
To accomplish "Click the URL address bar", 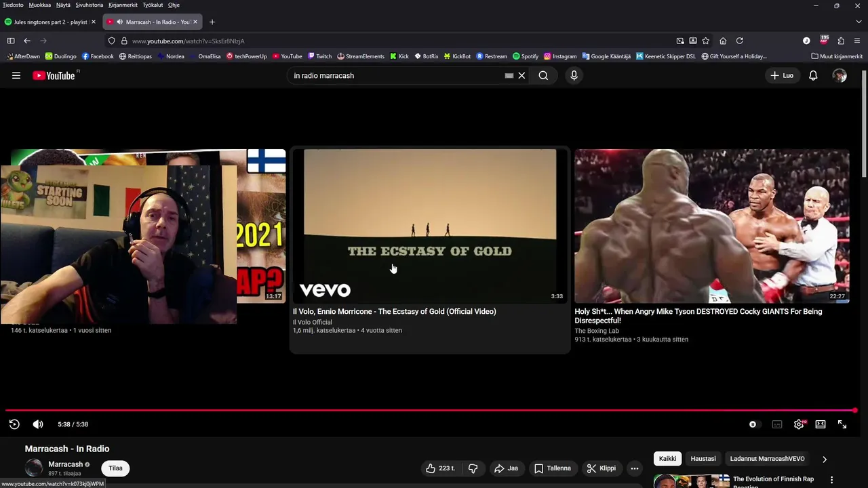I will (x=400, y=41).
